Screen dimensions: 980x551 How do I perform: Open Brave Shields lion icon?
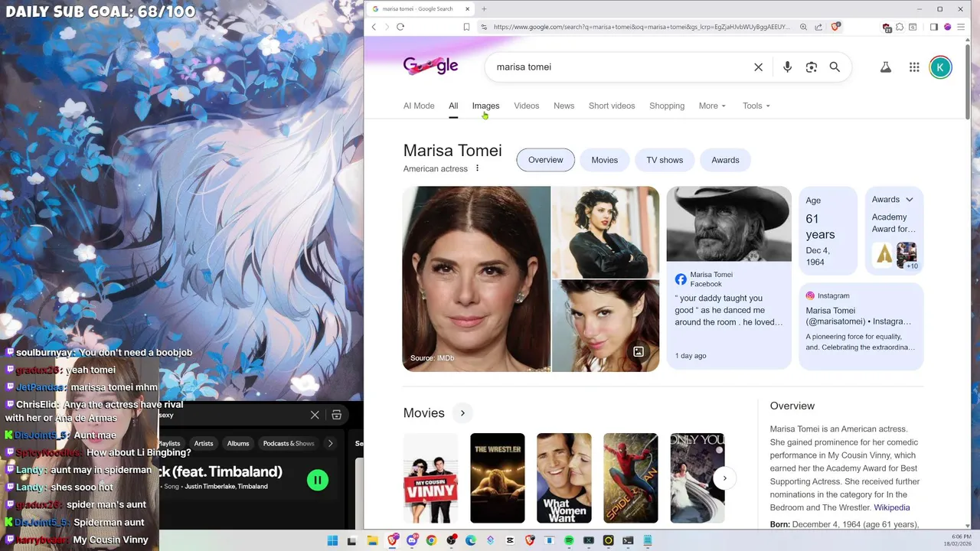(837, 26)
